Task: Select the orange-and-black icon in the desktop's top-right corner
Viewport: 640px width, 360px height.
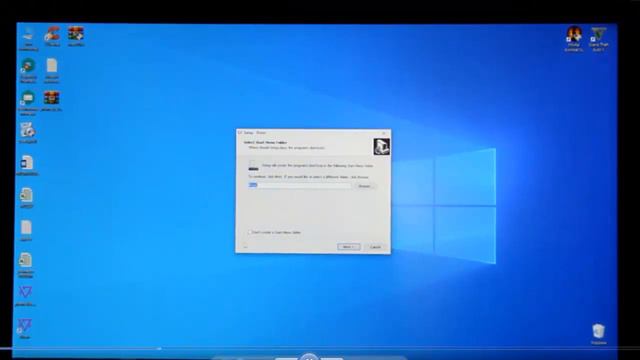Action: click(x=574, y=39)
